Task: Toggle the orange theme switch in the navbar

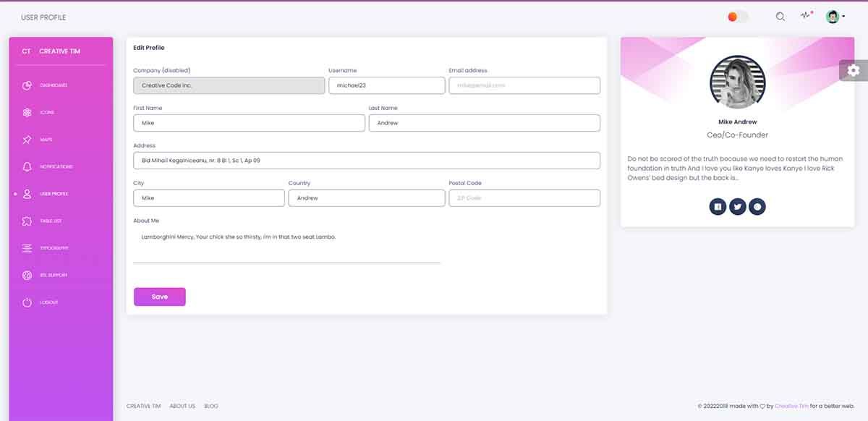Action: [x=736, y=15]
